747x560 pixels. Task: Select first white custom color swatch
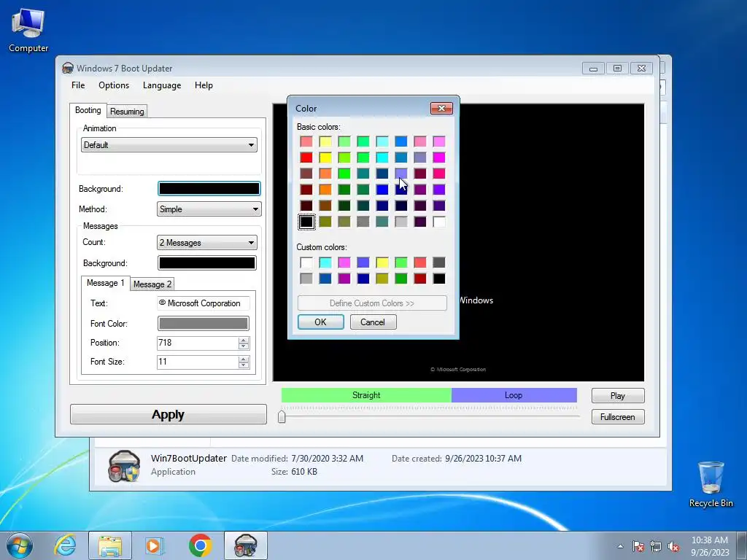point(306,262)
